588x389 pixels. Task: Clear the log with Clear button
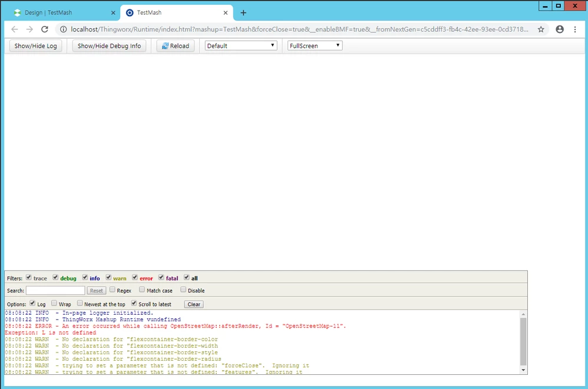(x=194, y=304)
